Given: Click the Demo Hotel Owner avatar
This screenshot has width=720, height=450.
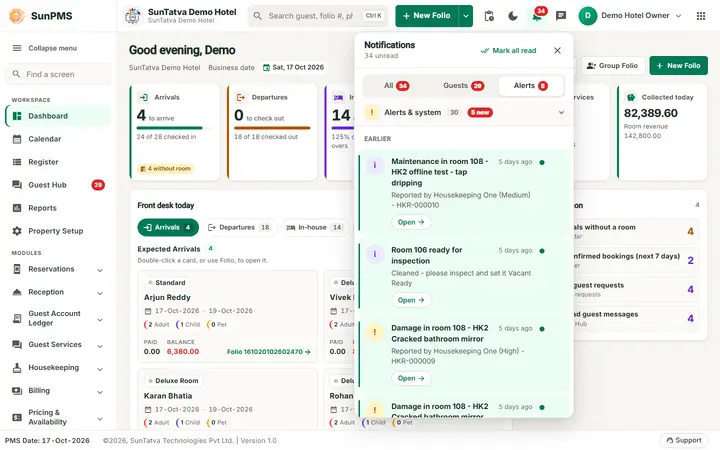Looking at the screenshot, I should coord(587,16).
